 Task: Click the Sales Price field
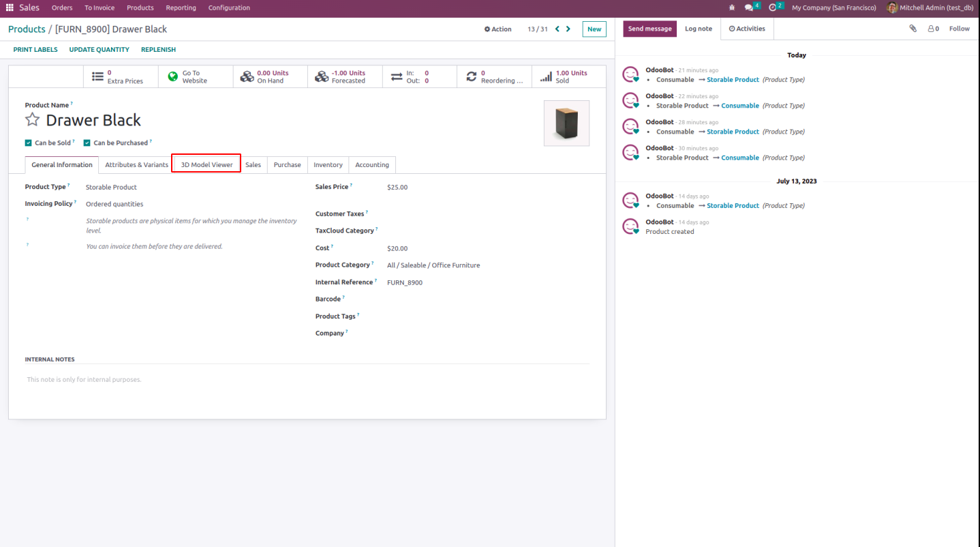coord(477,187)
